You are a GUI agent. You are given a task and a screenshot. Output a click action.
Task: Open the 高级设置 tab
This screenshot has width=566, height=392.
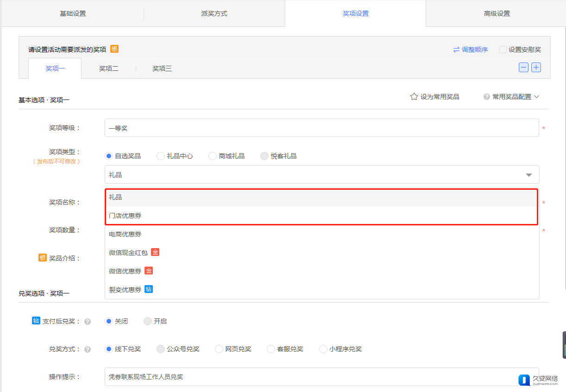tap(497, 13)
